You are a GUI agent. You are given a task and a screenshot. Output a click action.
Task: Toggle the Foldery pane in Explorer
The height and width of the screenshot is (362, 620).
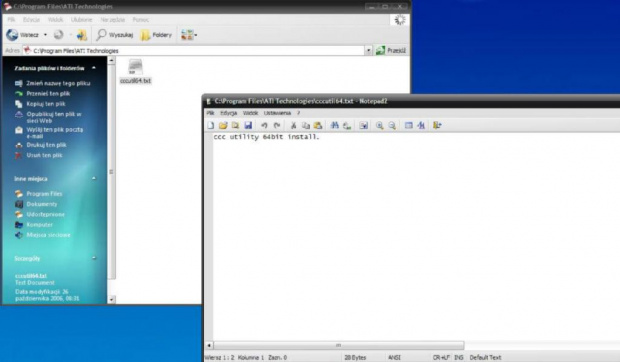pos(157,35)
